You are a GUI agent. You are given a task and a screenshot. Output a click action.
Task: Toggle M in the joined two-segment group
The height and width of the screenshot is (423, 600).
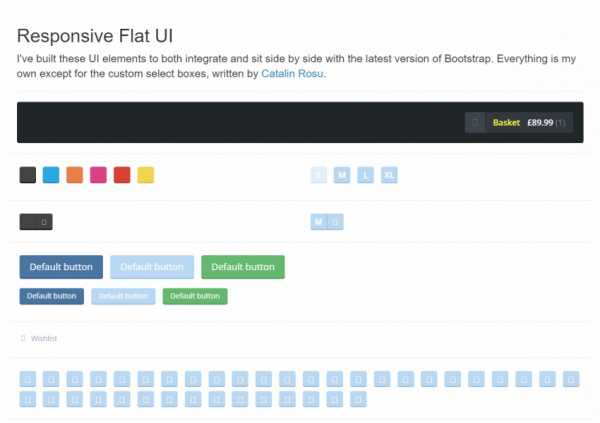319,222
